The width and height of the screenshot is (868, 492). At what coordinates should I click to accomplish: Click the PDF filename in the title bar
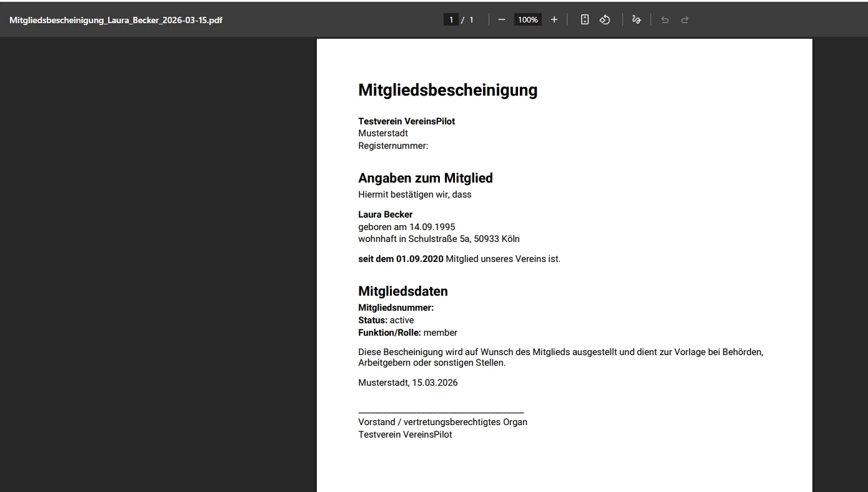pyautogui.click(x=116, y=19)
